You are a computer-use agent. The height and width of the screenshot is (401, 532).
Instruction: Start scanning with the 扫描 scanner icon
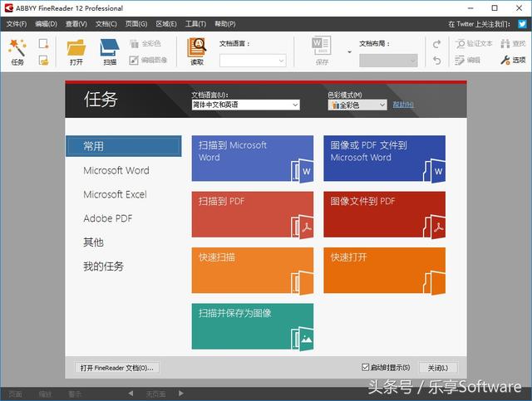point(110,48)
